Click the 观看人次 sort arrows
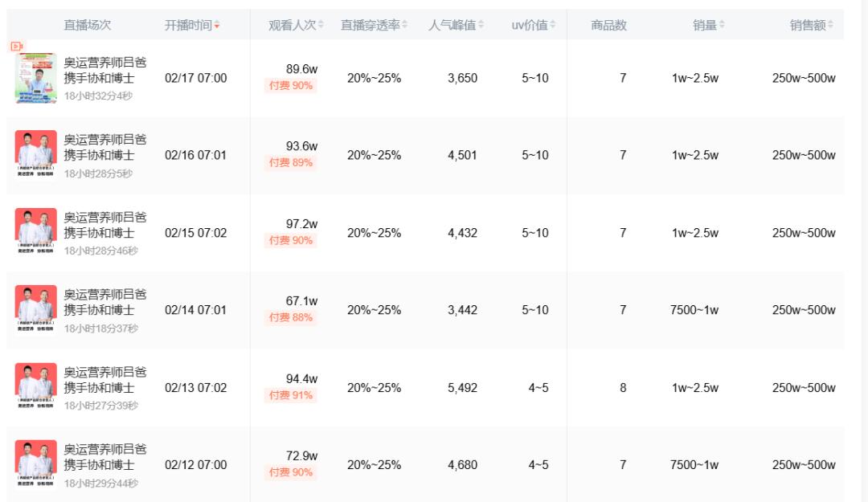The height and width of the screenshot is (502, 868). click(321, 26)
